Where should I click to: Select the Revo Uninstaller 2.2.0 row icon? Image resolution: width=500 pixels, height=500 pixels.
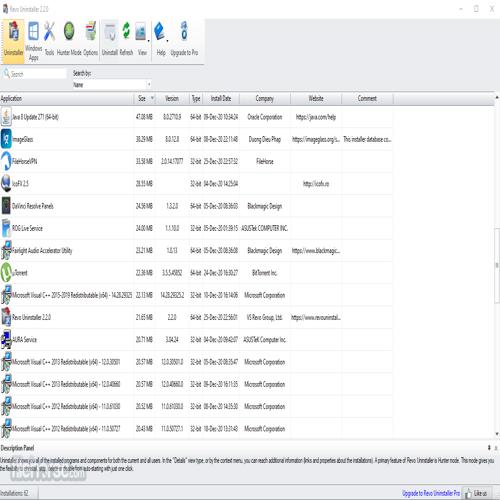click(6, 317)
